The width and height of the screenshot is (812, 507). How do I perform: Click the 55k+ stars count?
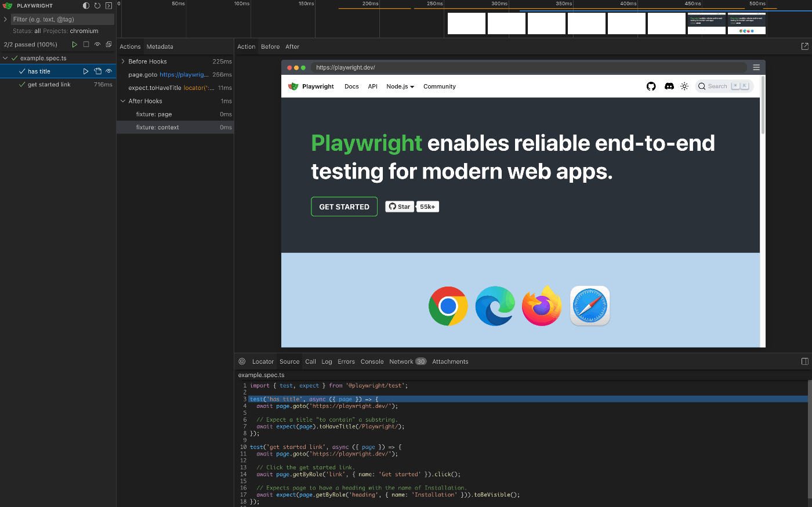coord(427,207)
